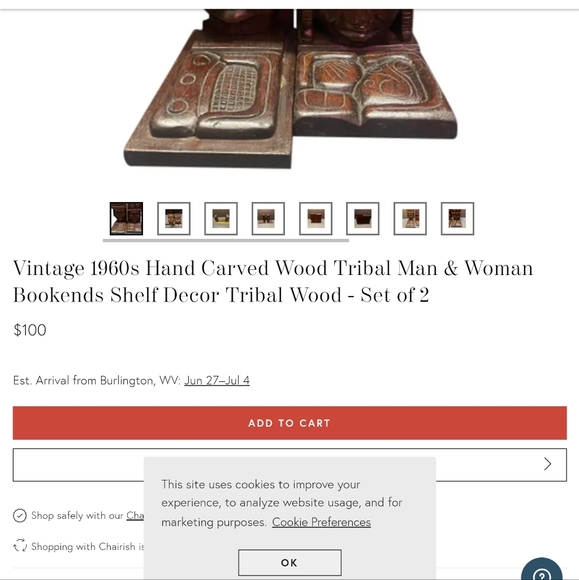Screen dimensions: 579x580
Task: Click the thumbnail carousel scrollbar
Action: tap(226, 240)
